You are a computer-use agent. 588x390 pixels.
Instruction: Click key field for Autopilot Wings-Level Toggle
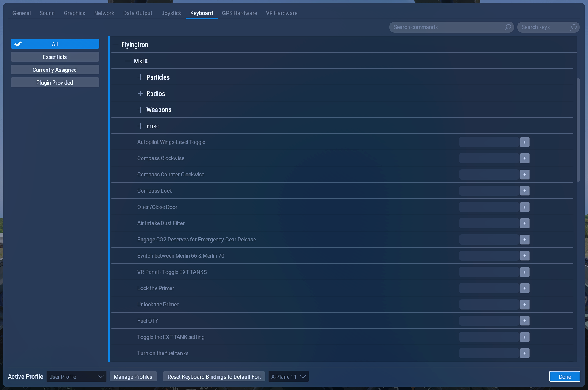(489, 142)
